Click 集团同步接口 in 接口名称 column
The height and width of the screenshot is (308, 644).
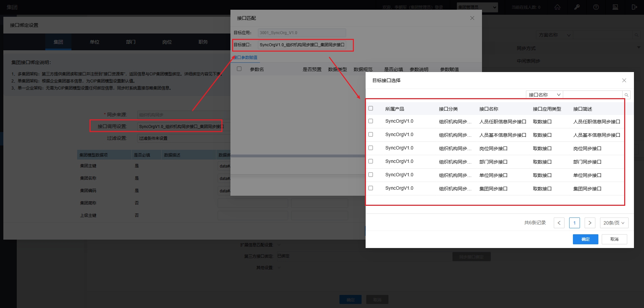[493, 189]
